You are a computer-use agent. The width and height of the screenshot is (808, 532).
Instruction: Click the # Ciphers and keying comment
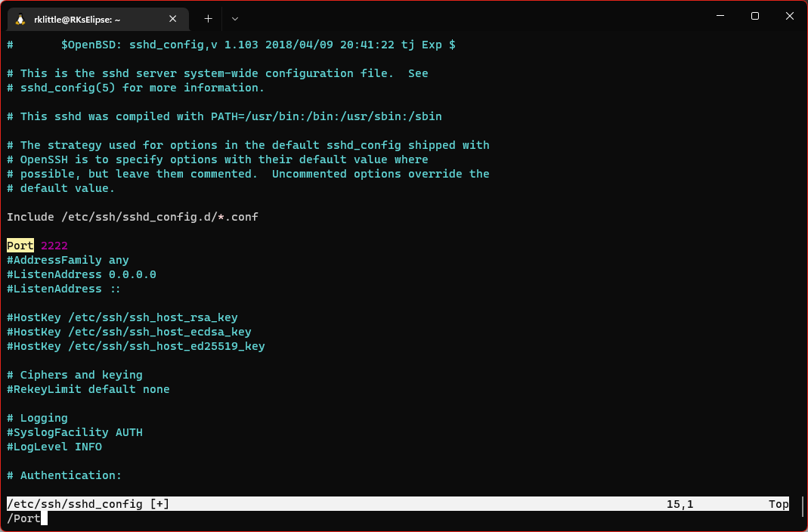(x=75, y=375)
